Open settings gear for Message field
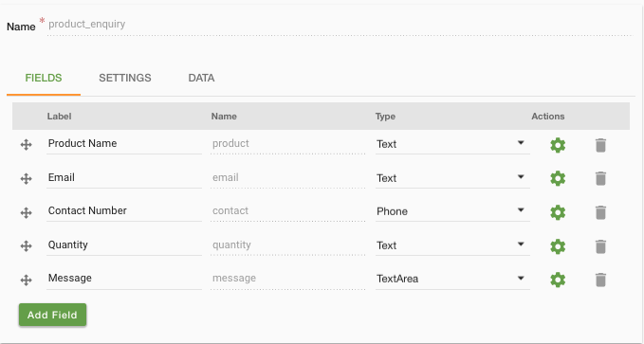The image size is (644, 344). (558, 280)
